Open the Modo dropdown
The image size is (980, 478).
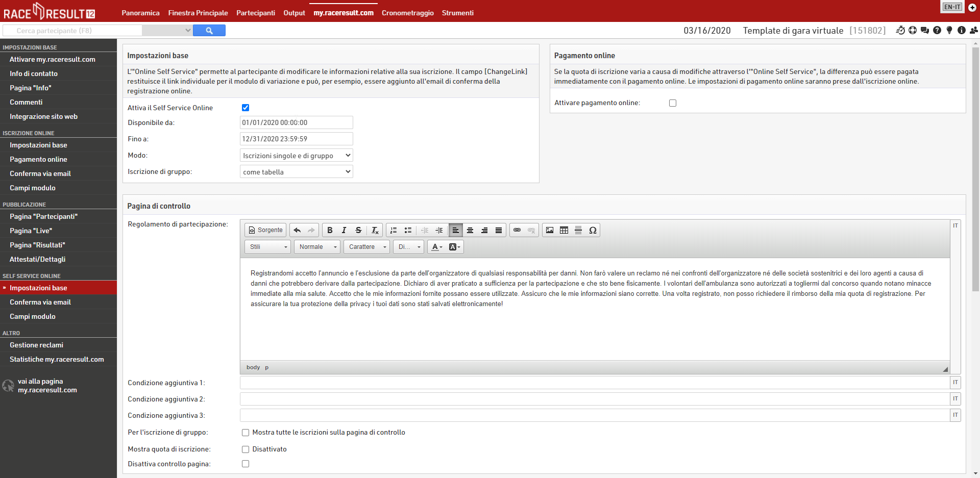pos(296,156)
